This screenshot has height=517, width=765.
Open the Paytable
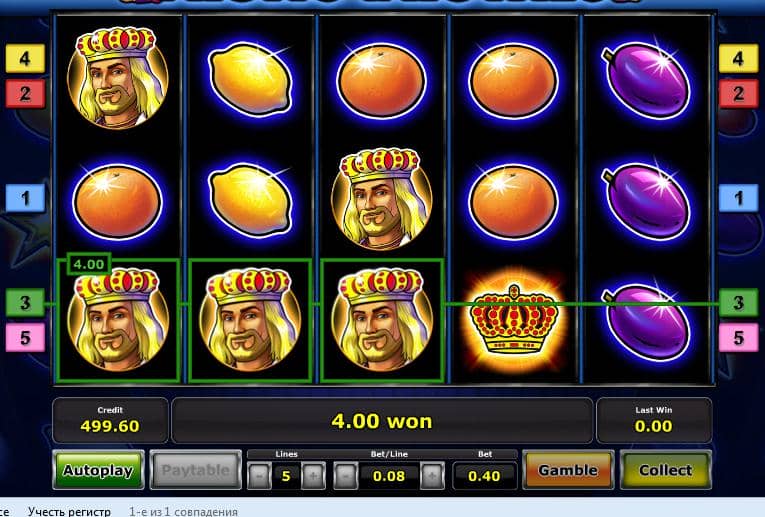pos(196,470)
